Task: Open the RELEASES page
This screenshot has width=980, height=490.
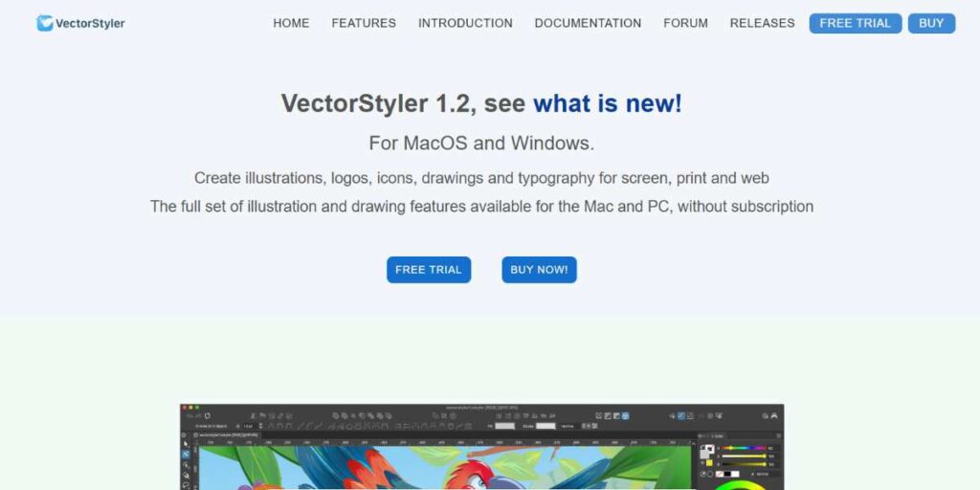Action: click(x=763, y=23)
